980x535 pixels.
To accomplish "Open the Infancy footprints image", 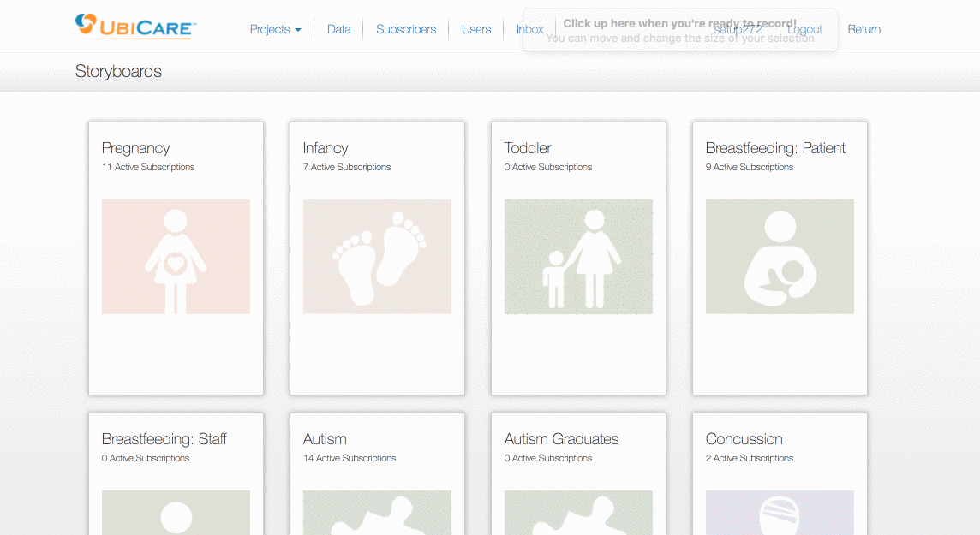I will click(x=377, y=257).
